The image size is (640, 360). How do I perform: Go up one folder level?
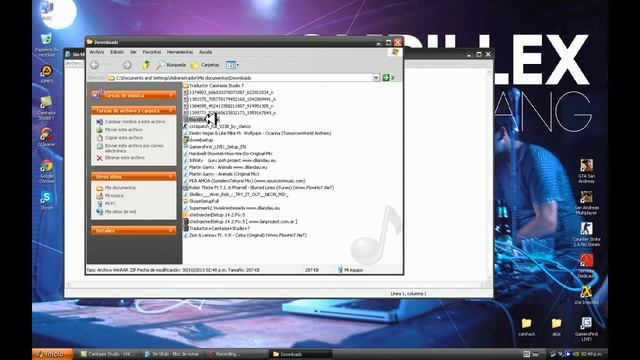(146, 64)
